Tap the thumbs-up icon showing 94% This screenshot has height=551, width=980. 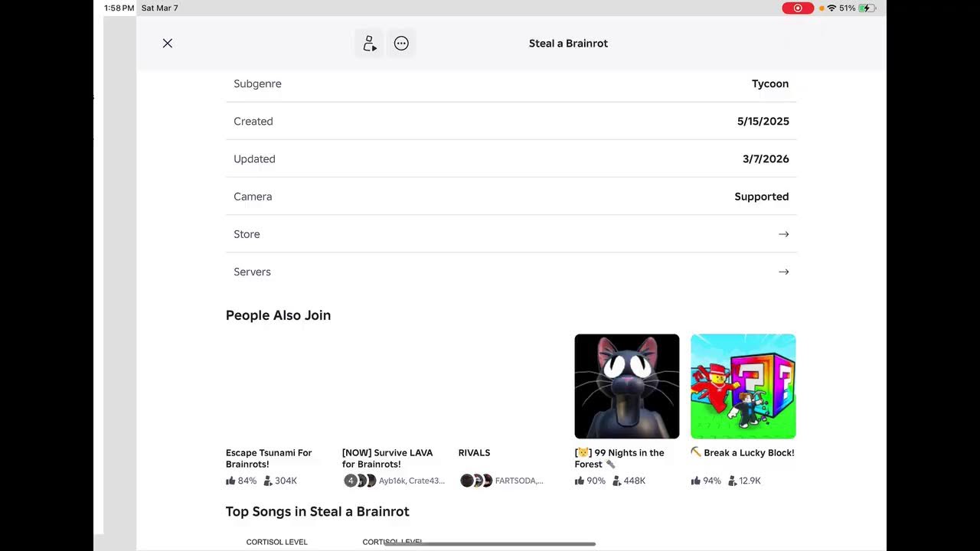pyautogui.click(x=696, y=481)
